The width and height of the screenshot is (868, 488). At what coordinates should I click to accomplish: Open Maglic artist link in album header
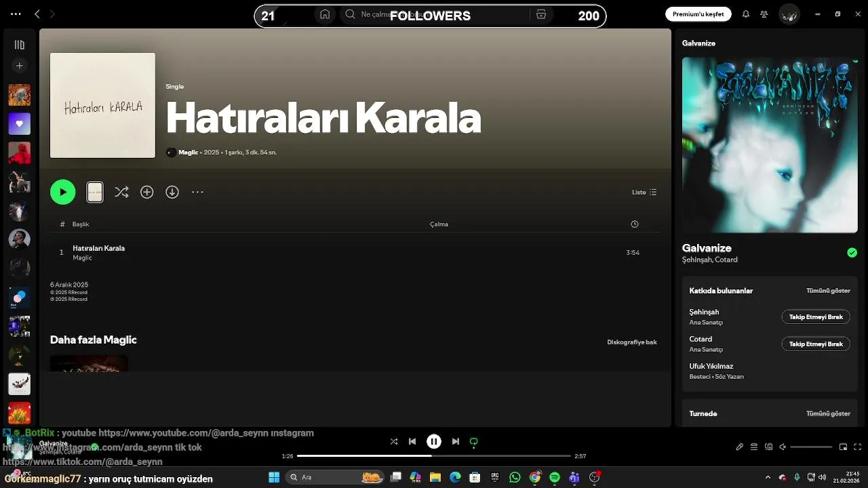pos(188,152)
